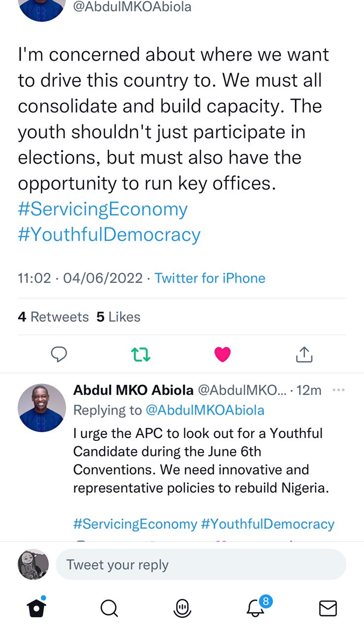Tap the #ServicingEconomy hashtag in the main tweet
The width and height of the screenshot is (364, 630).
(x=103, y=209)
